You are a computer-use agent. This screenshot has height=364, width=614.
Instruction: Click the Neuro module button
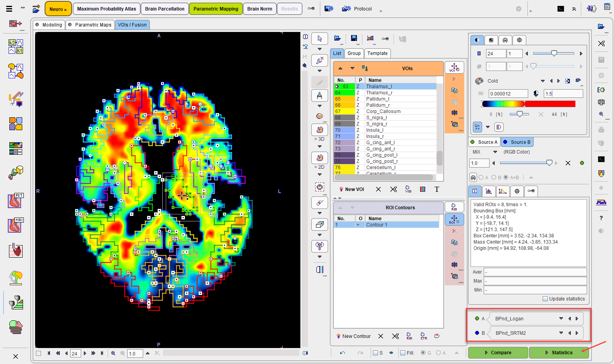58,9
